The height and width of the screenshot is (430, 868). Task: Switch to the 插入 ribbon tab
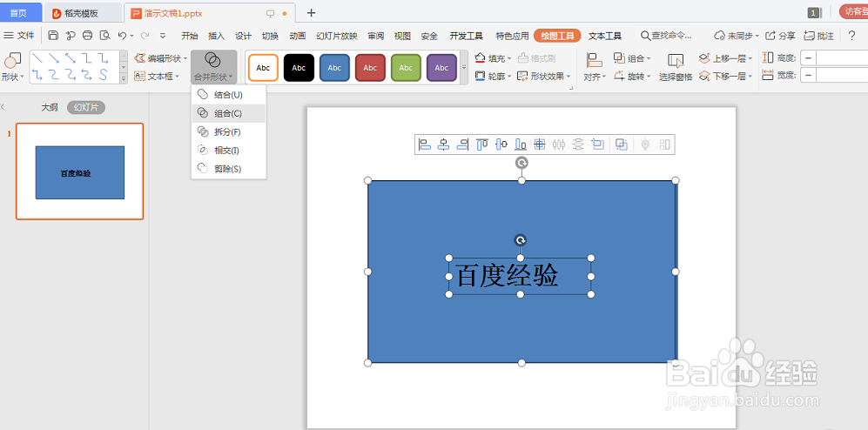point(217,36)
